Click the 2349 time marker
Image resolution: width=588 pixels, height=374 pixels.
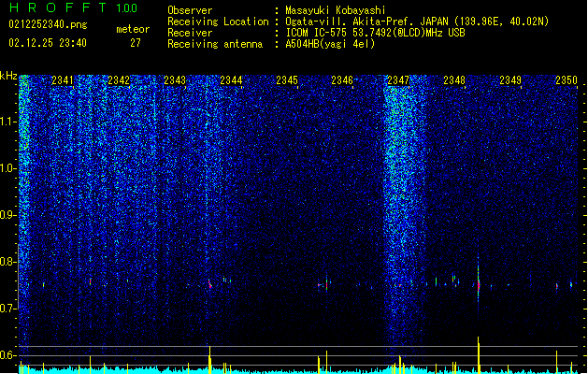tap(510, 80)
